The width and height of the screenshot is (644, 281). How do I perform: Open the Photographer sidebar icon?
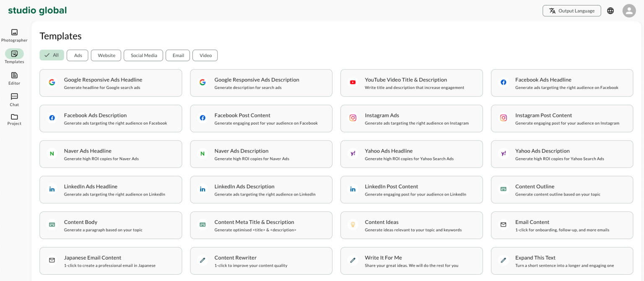tap(14, 32)
